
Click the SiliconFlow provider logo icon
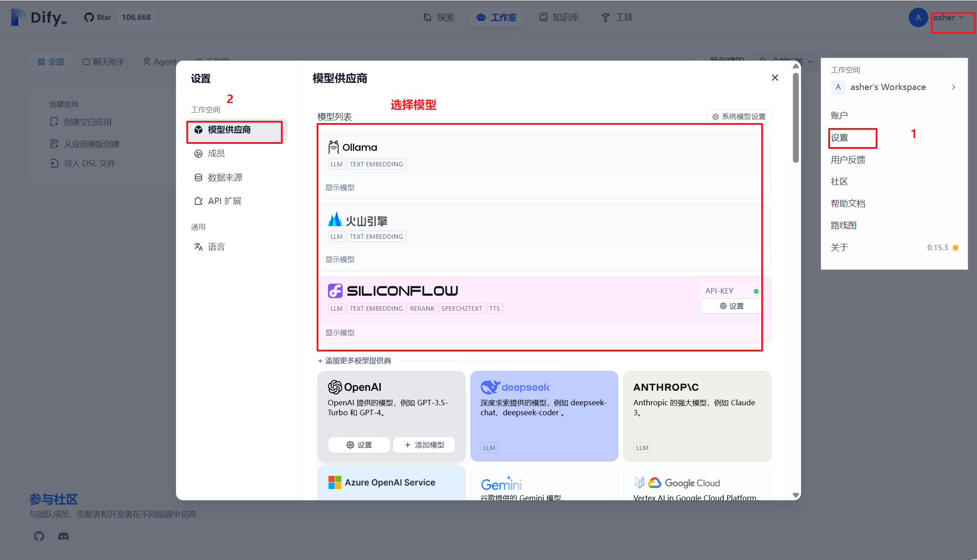335,291
